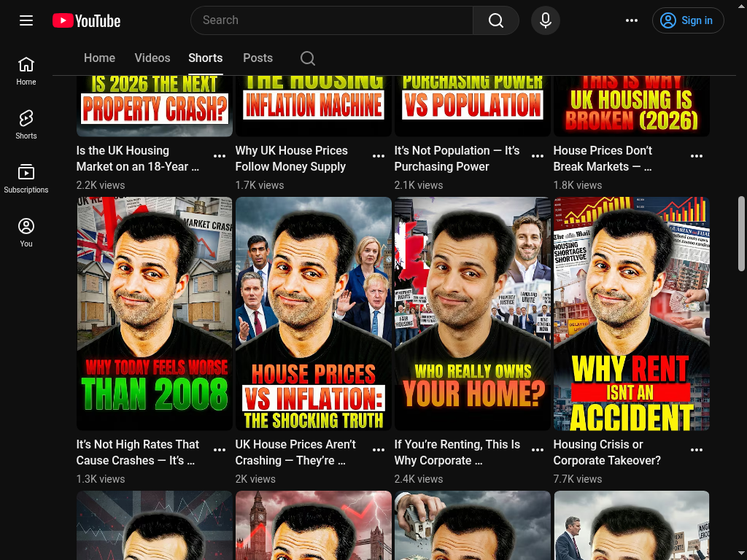The width and height of the screenshot is (747, 560).
Task: Click the '7.7K views' text
Action: coord(578,479)
